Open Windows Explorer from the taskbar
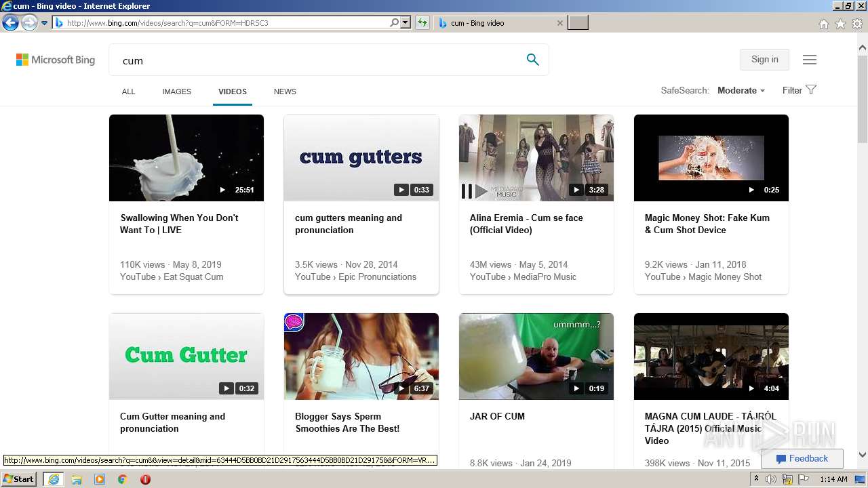The height and width of the screenshot is (488, 868). [77, 479]
